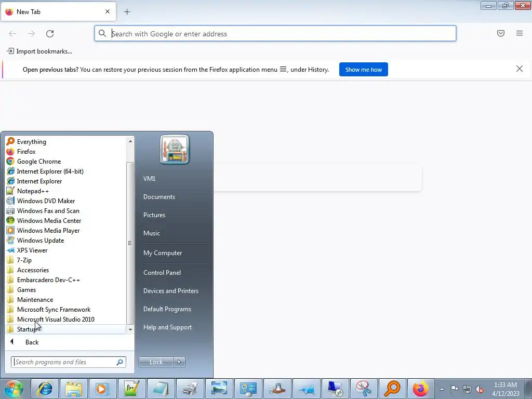Close the New Tab tab
The height and width of the screenshot is (399, 532).
click(x=108, y=11)
